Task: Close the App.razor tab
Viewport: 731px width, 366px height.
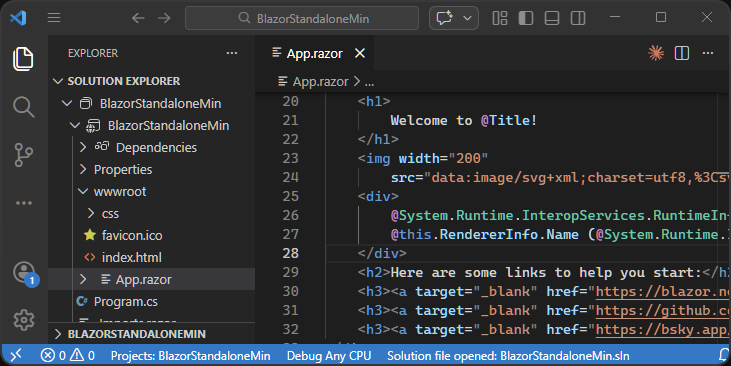Action: (360, 54)
